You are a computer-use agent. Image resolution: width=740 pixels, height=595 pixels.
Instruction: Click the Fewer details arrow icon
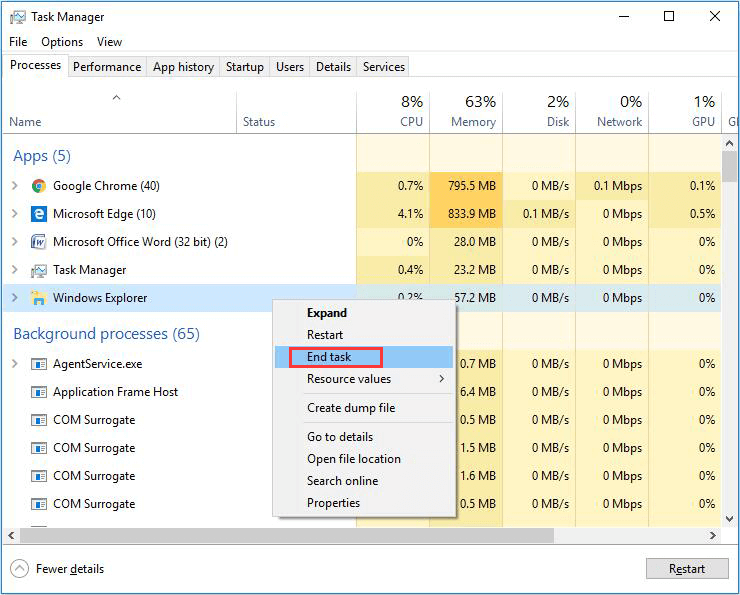pos(20,569)
